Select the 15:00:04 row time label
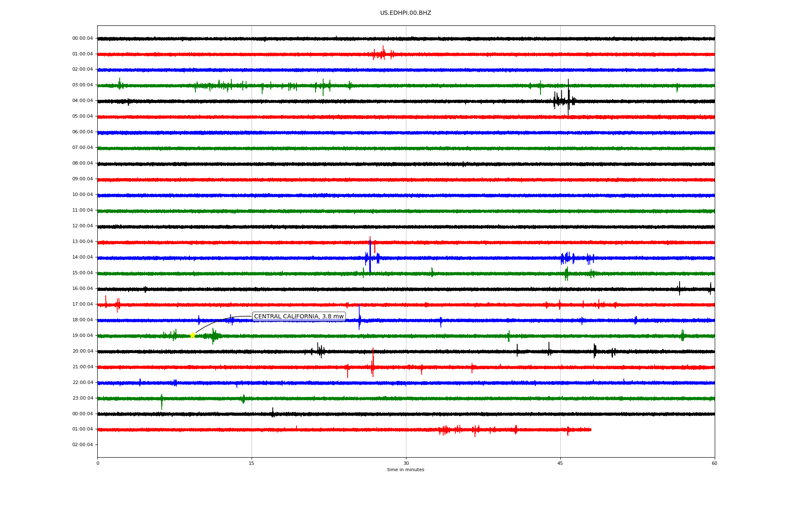 click(82, 273)
